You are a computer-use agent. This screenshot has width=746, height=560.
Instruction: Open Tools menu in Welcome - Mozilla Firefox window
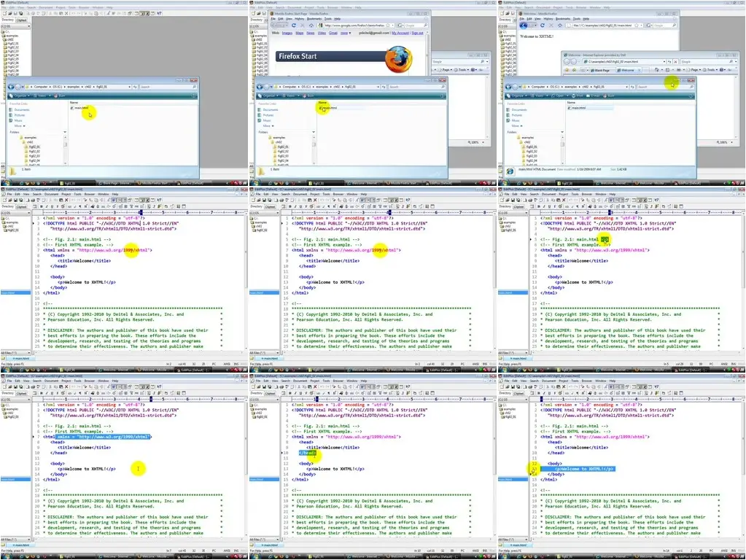pyautogui.click(x=577, y=19)
